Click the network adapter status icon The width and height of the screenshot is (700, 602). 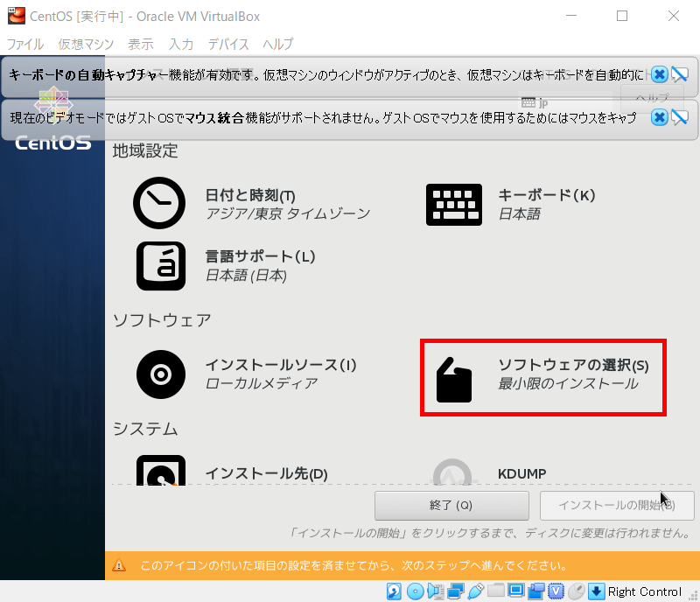pos(455,591)
